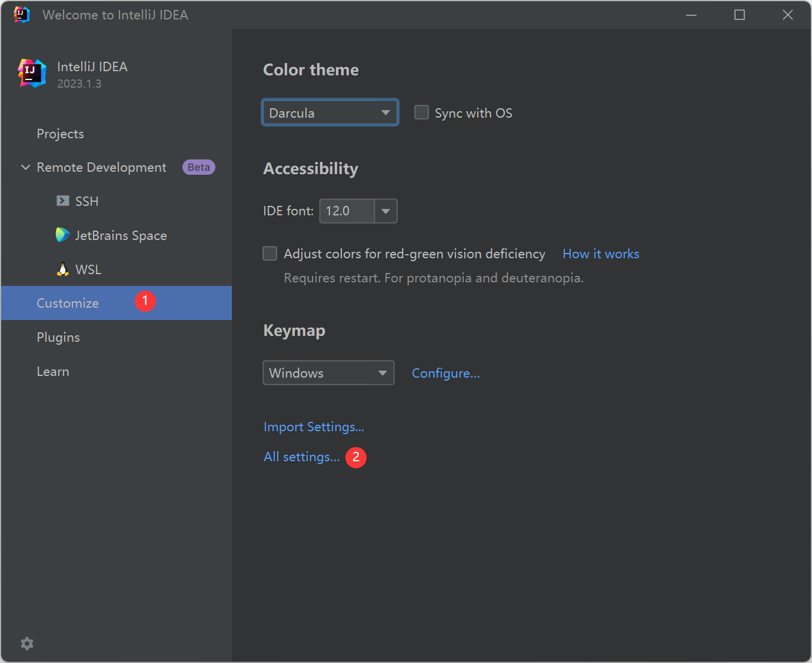Click the Accessibility heading
Screen dimensions: 812x663
pos(311,169)
